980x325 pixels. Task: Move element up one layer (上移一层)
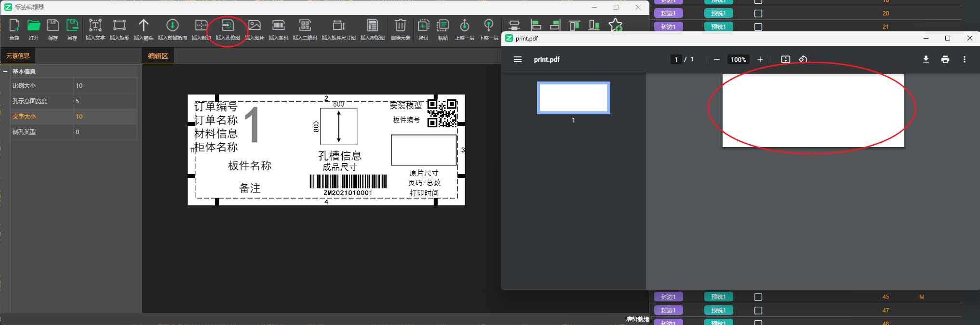(465, 29)
